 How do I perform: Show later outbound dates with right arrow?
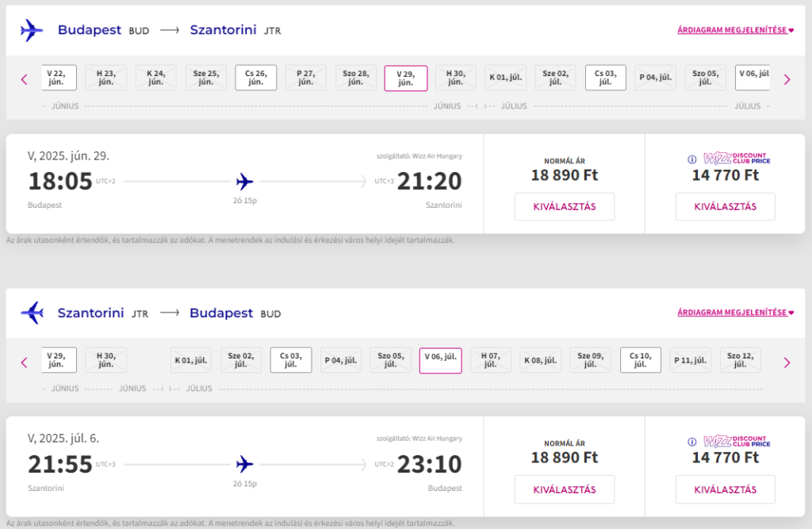pyautogui.click(x=787, y=79)
